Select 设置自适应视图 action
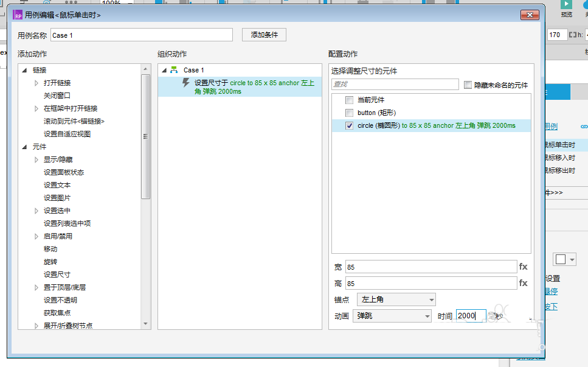588x367 pixels. (67, 134)
